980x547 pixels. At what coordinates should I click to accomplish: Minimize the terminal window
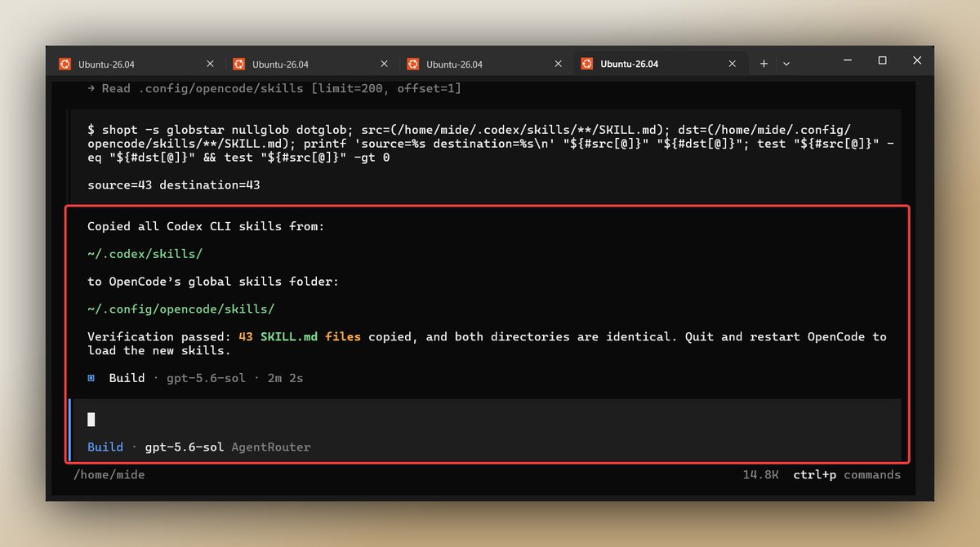click(x=846, y=60)
